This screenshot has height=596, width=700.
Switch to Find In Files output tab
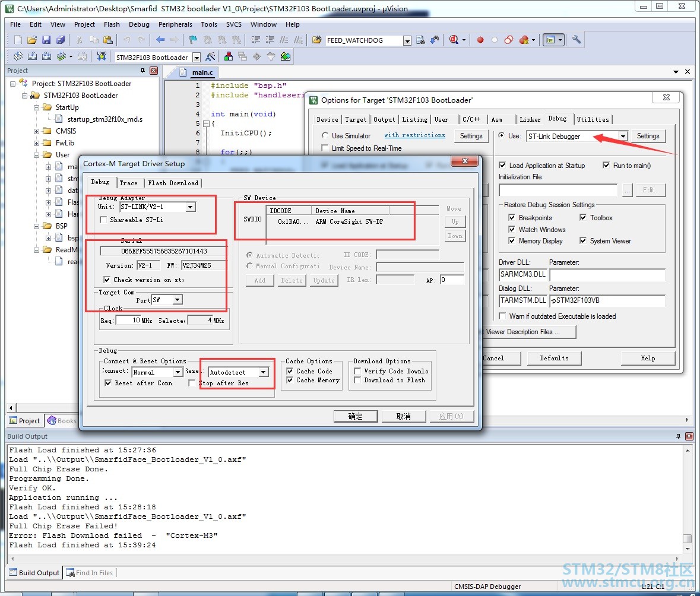pyautogui.click(x=90, y=573)
